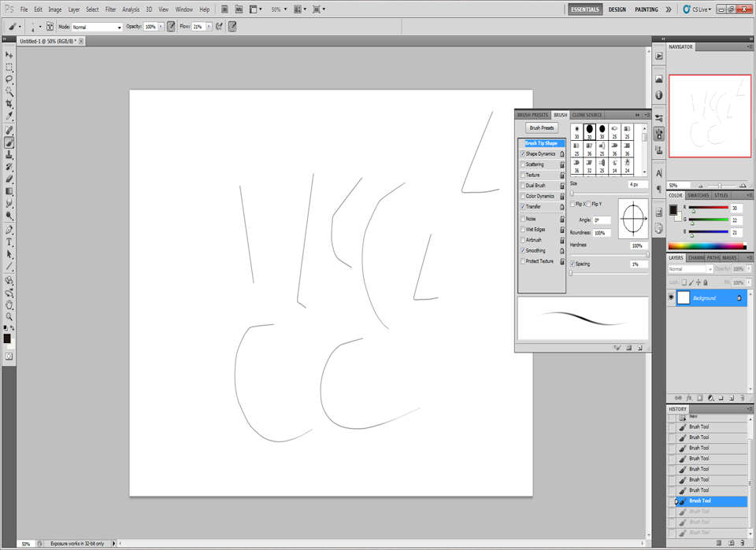Disable the Smoothing checkbox
Image resolution: width=756 pixels, height=550 pixels.
click(x=523, y=250)
